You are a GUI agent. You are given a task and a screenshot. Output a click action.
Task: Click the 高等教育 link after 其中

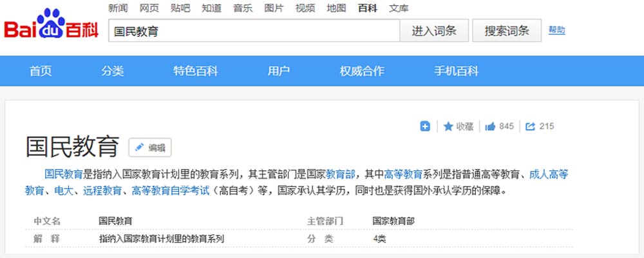click(403, 174)
